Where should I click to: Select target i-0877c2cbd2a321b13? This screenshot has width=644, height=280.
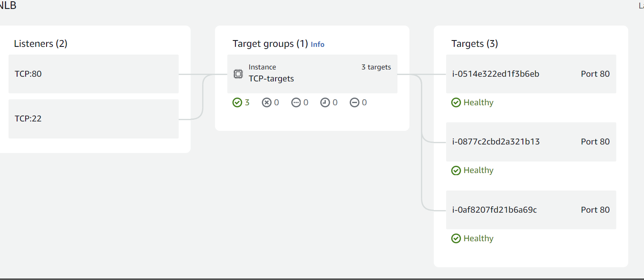point(496,141)
